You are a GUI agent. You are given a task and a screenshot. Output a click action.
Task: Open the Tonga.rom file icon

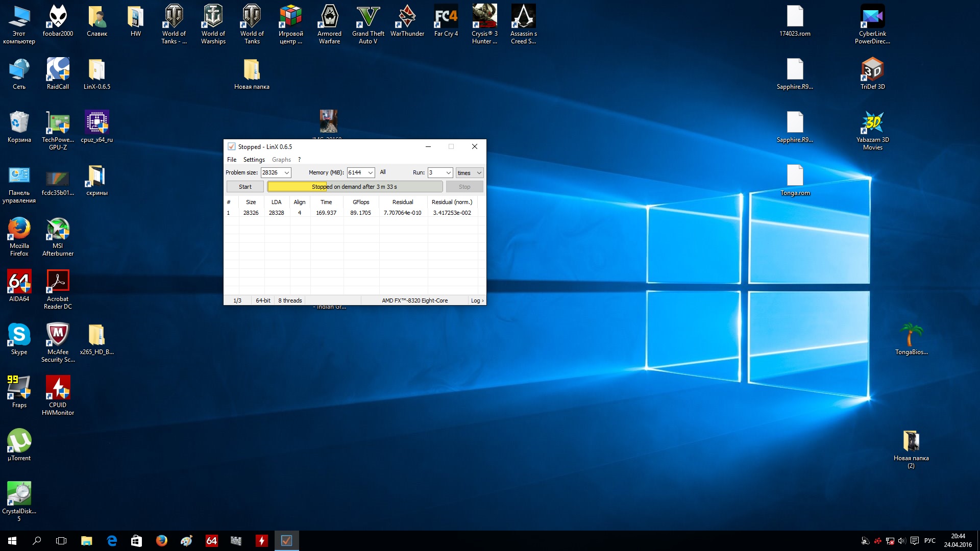pyautogui.click(x=795, y=177)
